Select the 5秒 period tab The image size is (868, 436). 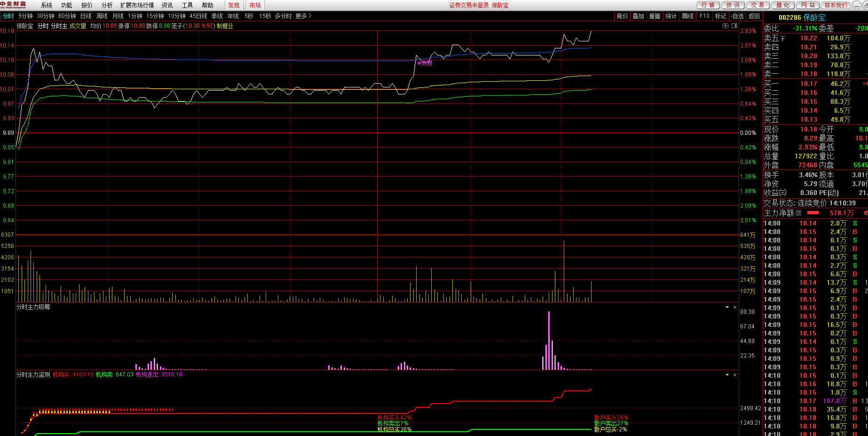pyautogui.click(x=249, y=16)
